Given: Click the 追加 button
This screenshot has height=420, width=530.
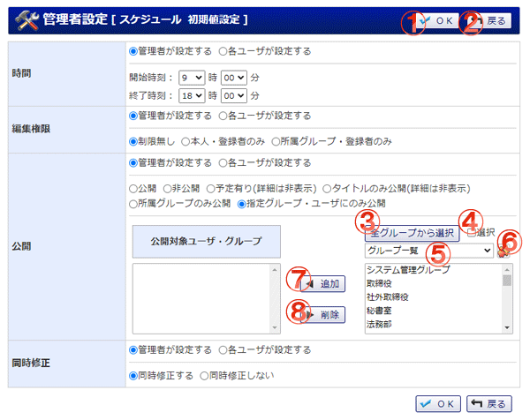Looking at the screenshot, I should point(322,283).
